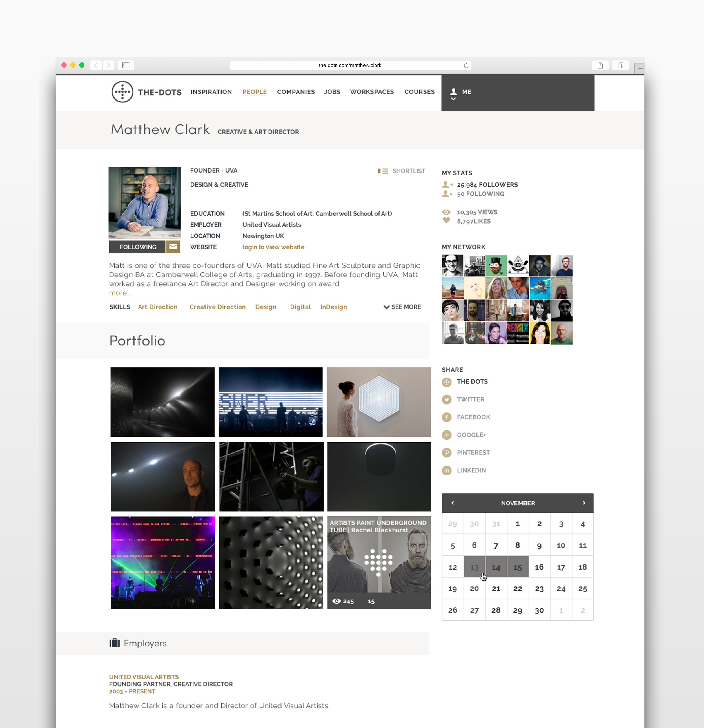The height and width of the screenshot is (728, 704).
Task: Select November 13 on calendar
Action: click(x=474, y=567)
